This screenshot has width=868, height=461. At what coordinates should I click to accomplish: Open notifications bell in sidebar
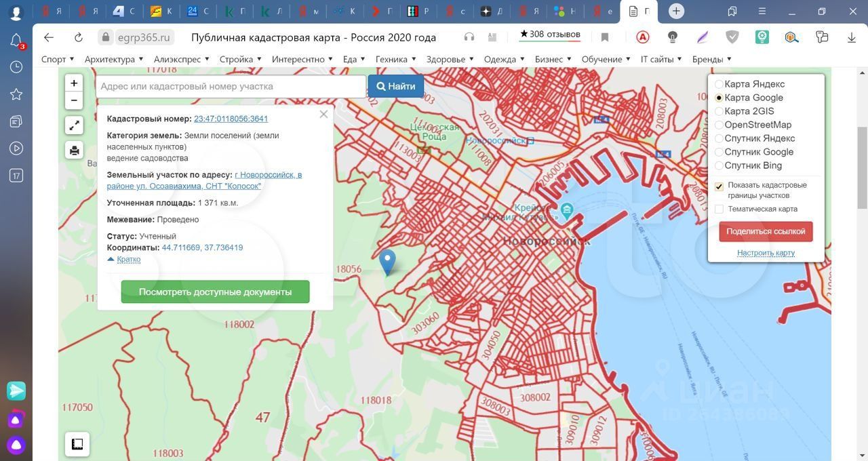point(16,41)
